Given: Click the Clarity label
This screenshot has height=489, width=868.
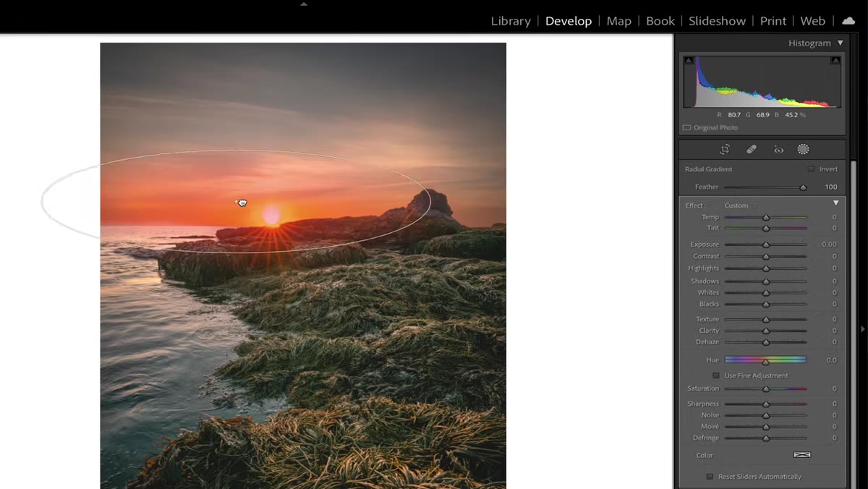Looking at the screenshot, I should point(709,331).
